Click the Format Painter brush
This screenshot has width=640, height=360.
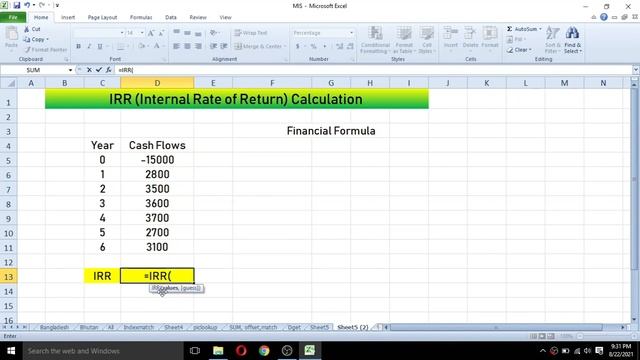point(45,50)
